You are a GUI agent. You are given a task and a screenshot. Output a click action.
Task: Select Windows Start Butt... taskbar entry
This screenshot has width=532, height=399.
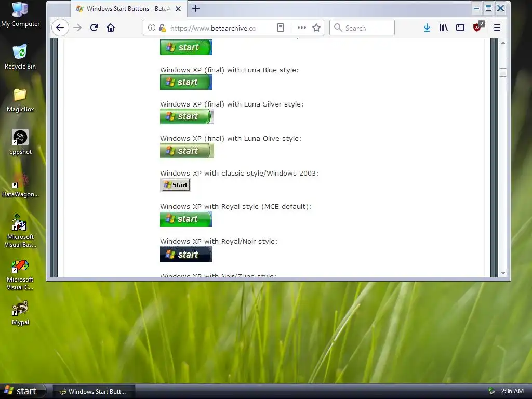[94, 392]
